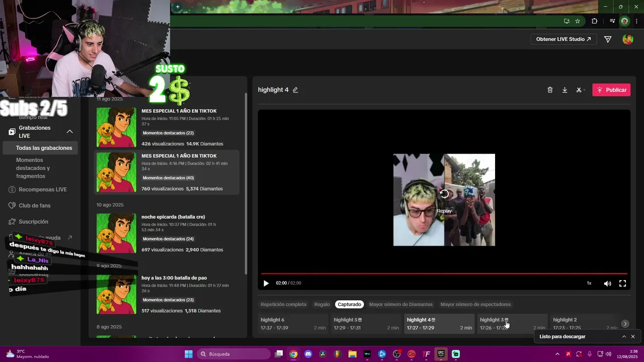
Task: Open the volume control in system tray
Action: 608,354
